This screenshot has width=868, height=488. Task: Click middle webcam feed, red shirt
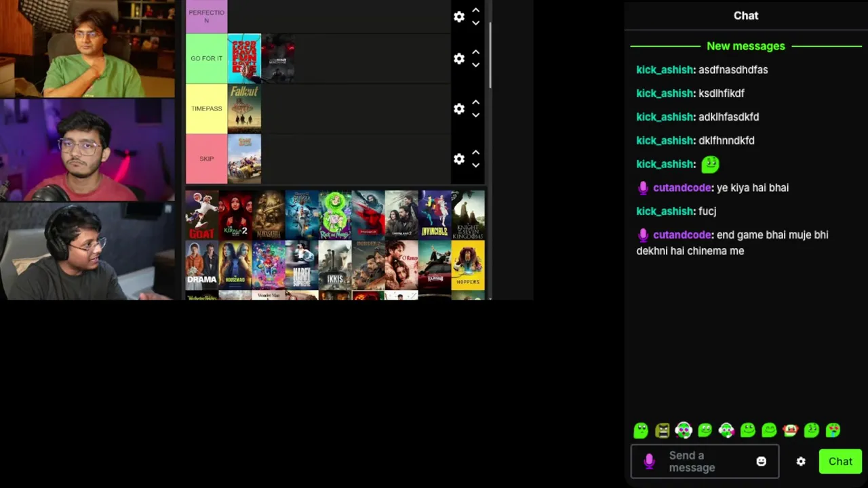[87, 150]
